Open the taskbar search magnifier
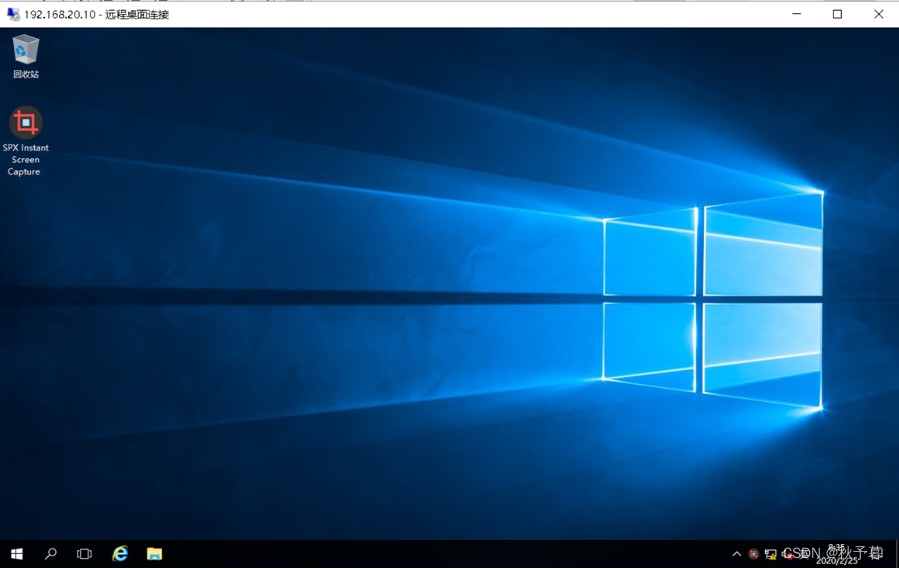 pos(50,554)
